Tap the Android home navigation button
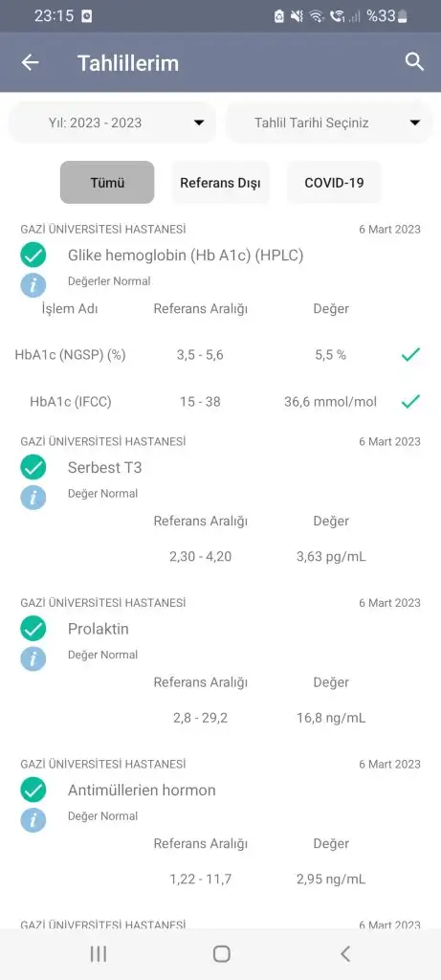Viewport: 441px width, 980px height. 221,954
